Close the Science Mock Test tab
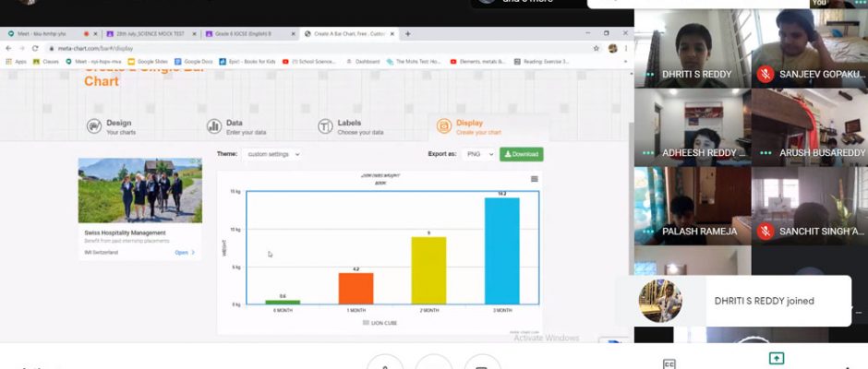 [194, 34]
